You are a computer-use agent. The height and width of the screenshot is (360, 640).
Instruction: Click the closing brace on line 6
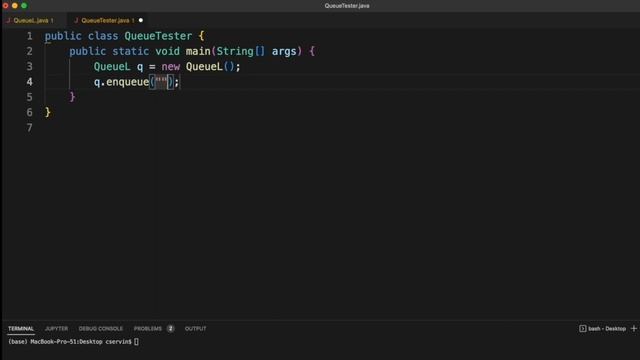tap(48, 112)
